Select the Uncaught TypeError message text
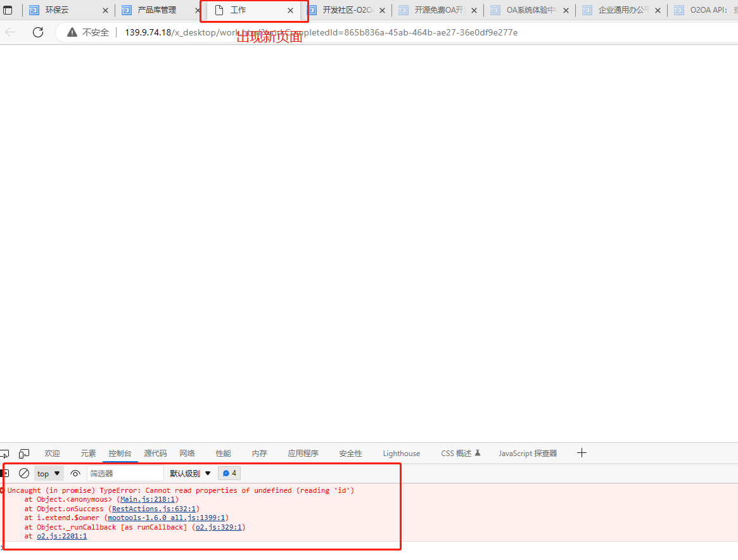The width and height of the screenshot is (738, 560). click(181, 490)
